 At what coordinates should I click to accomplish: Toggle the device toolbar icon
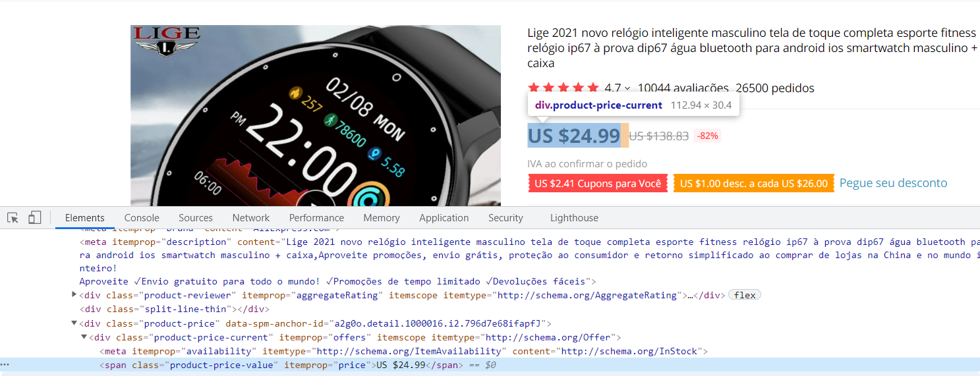35,217
